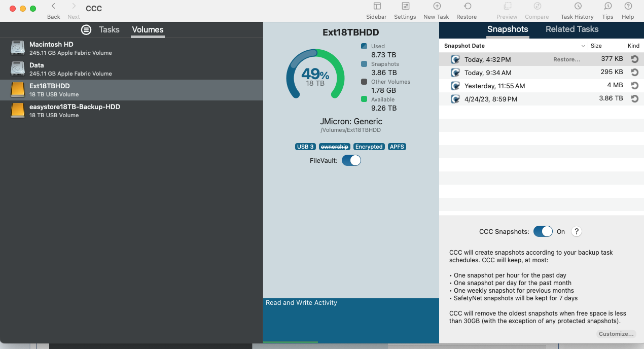Switch to the Volumes tab

[148, 29]
